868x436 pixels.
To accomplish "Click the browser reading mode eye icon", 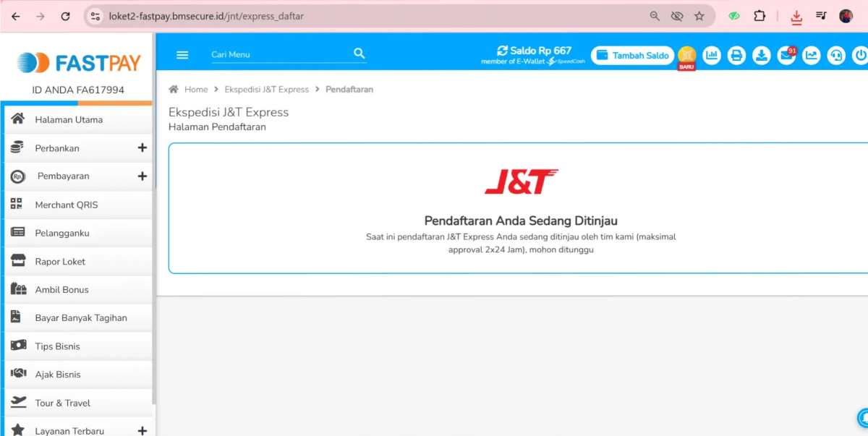I will [676, 15].
